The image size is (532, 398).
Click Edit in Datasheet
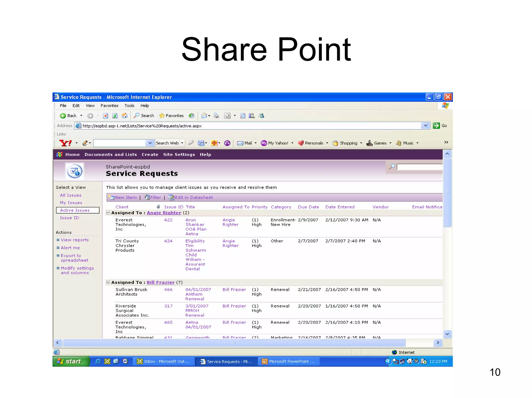coord(191,197)
